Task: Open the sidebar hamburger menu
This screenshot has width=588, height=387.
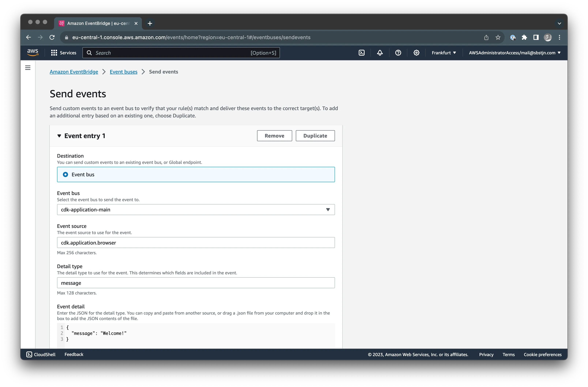Action: (27, 67)
